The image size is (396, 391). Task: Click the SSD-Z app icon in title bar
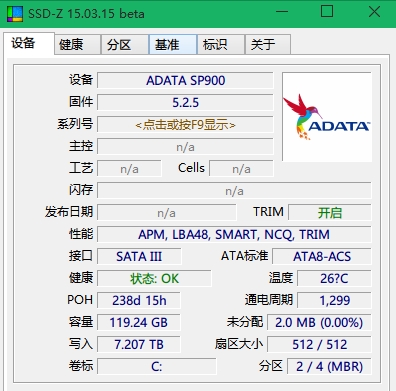click(15, 14)
